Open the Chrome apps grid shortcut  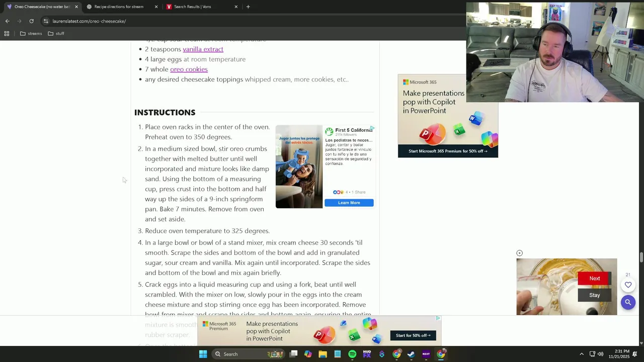[x=7, y=34]
